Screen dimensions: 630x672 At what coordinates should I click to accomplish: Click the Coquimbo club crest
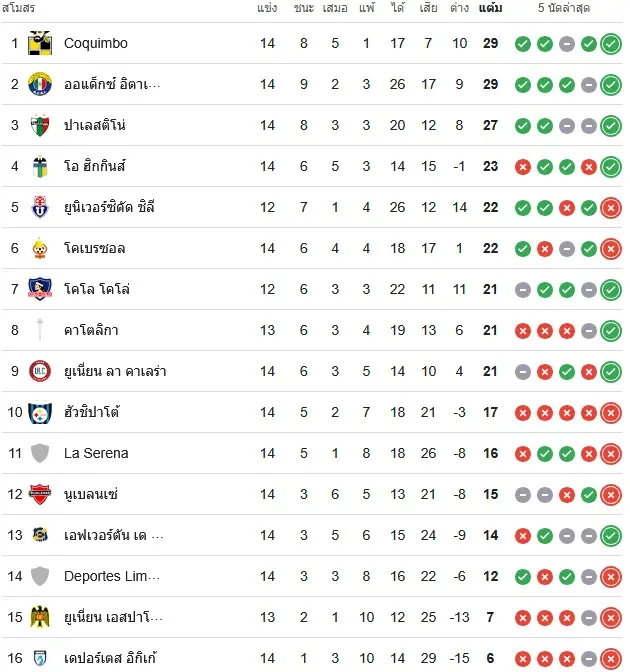[40, 43]
